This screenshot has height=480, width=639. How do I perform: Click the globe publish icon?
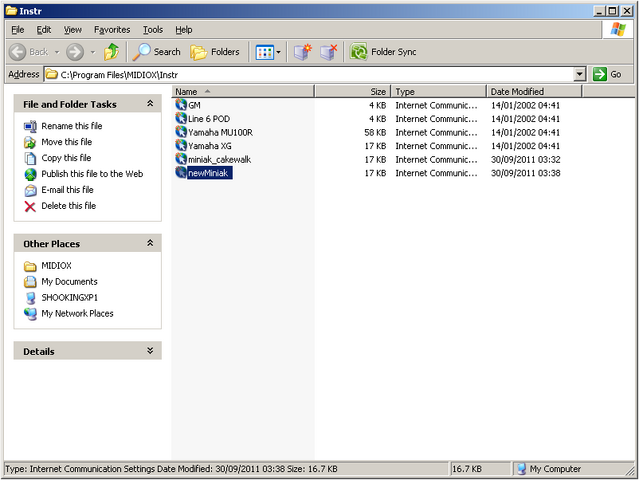click(x=30, y=174)
